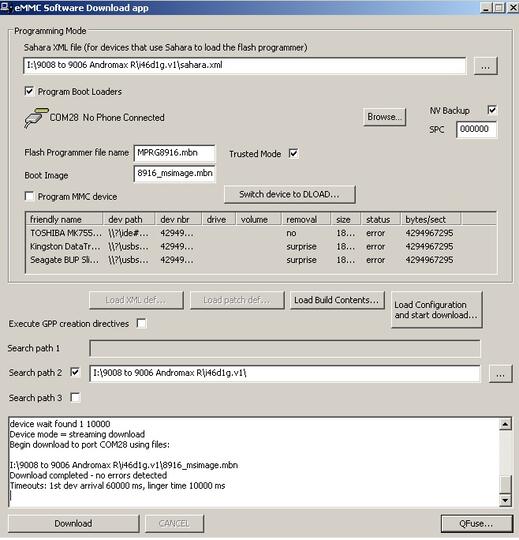Click the SPC code input field
The image size is (519, 540).
click(x=476, y=129)
